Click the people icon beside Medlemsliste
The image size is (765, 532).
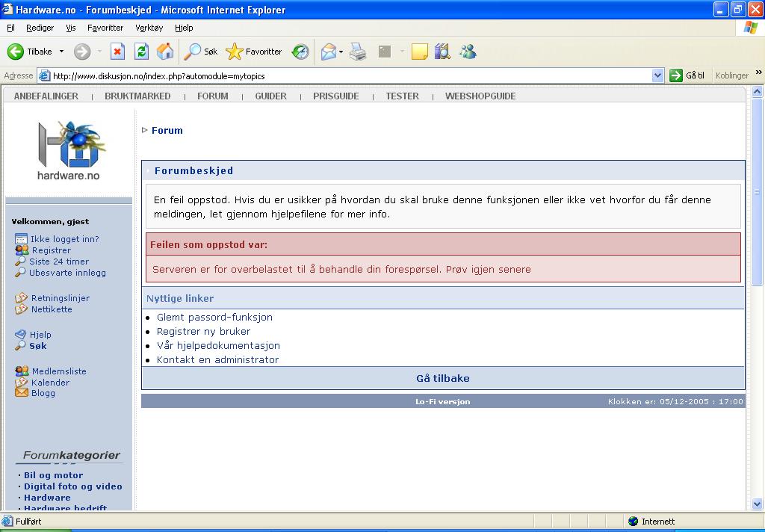[x=22, y=371]
